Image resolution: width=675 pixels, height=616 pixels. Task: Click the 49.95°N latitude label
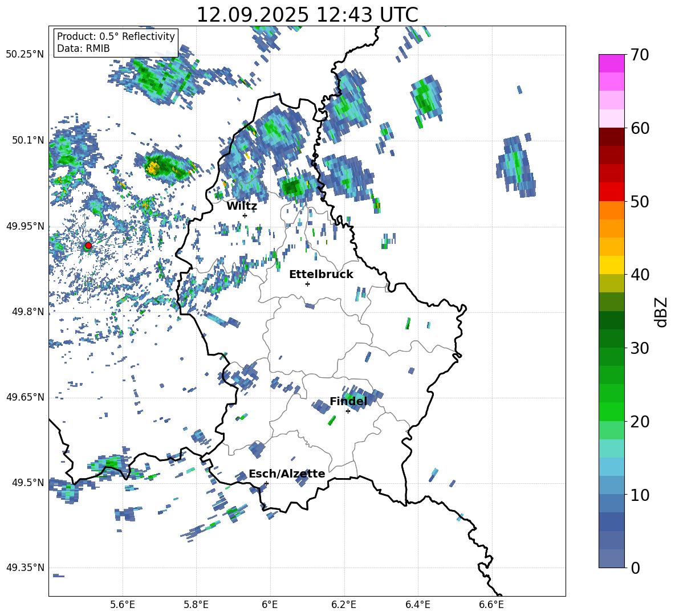25,226
